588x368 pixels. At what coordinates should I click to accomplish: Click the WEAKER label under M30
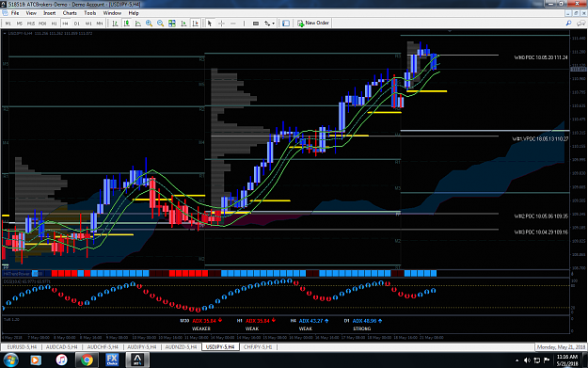201,329
